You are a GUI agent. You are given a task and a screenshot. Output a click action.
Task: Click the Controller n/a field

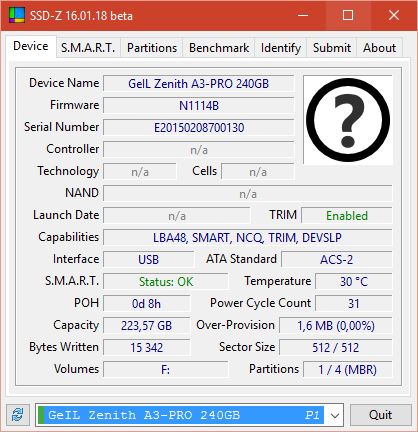pos(199,150)
